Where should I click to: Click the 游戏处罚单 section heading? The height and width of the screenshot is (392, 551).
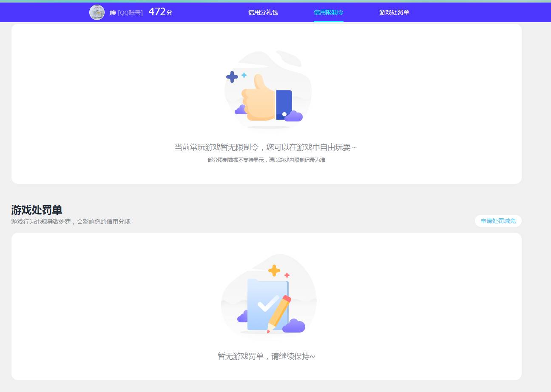(x=37, y=210)
